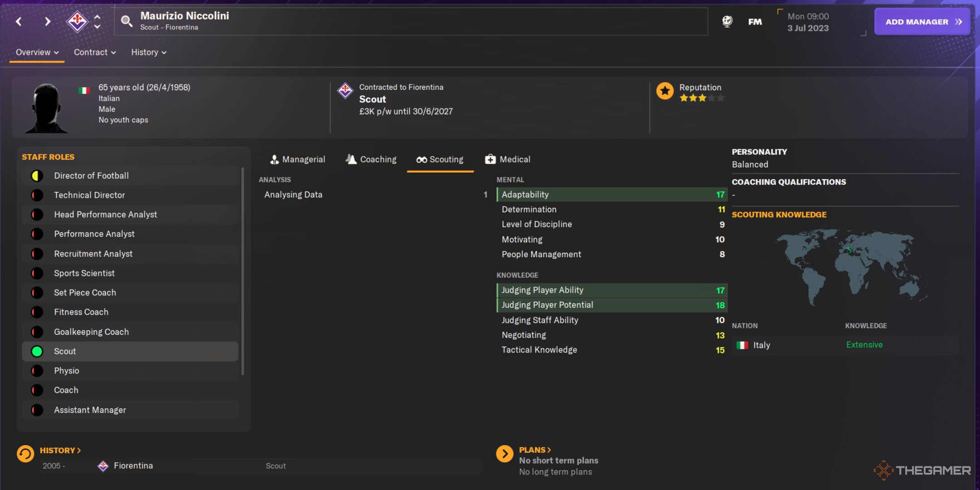Select the Recruitment Analyst role
The width and height of the screenshot is (980, 490).
pos(130,254)
